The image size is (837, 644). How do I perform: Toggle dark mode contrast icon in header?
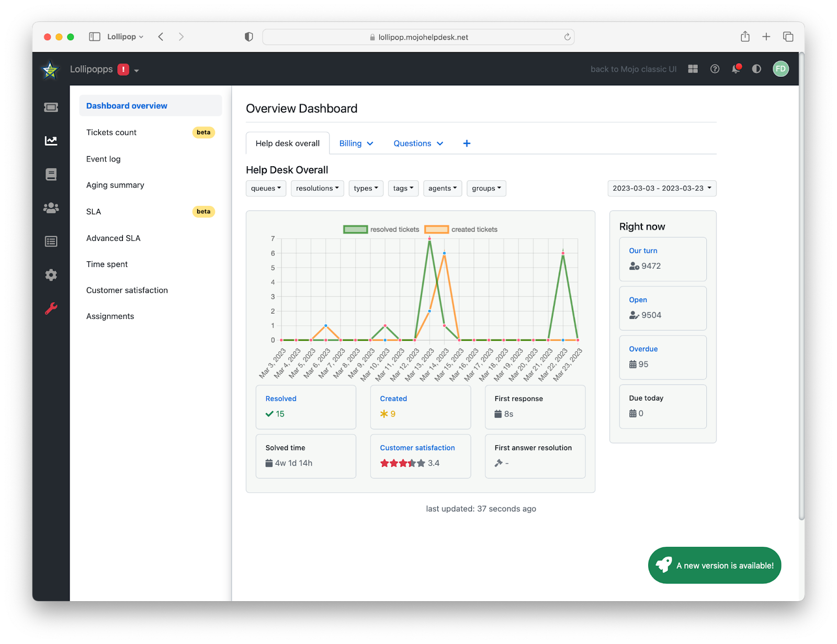point(756,69)
